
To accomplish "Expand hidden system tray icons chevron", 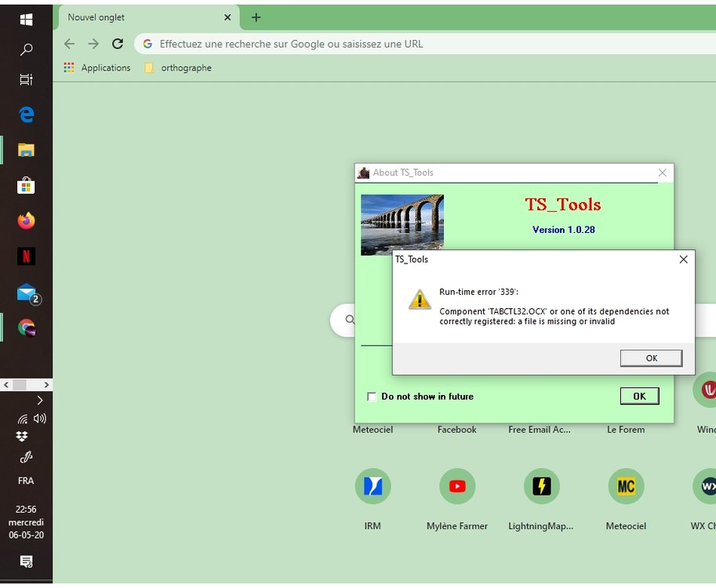I will tap(40, 401).
